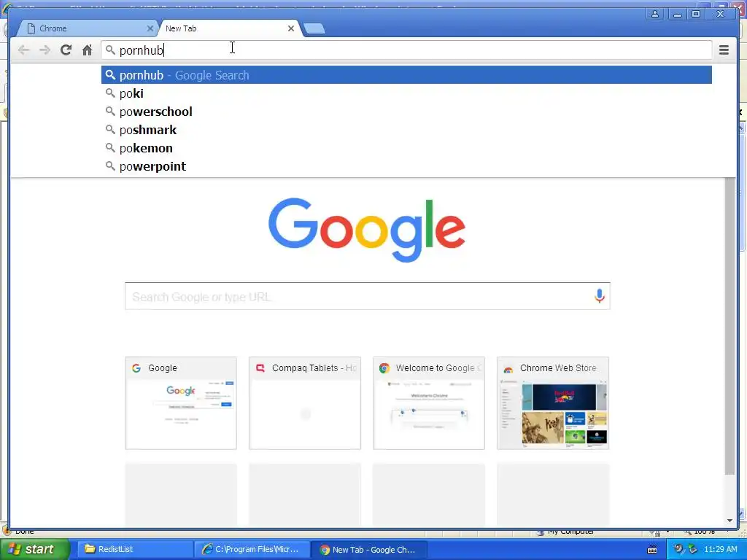
Task: Click the scrollbar down arrow
Action: click(x=729, y=521)
